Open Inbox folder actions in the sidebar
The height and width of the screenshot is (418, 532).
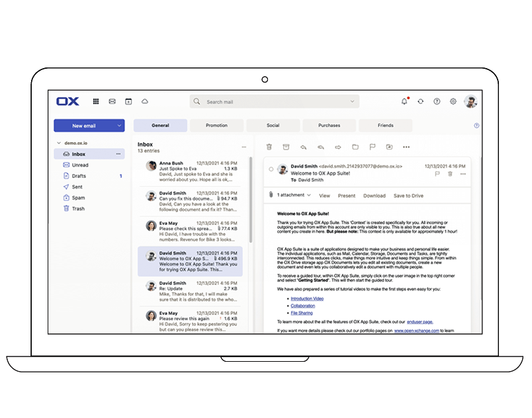point(118,154)
